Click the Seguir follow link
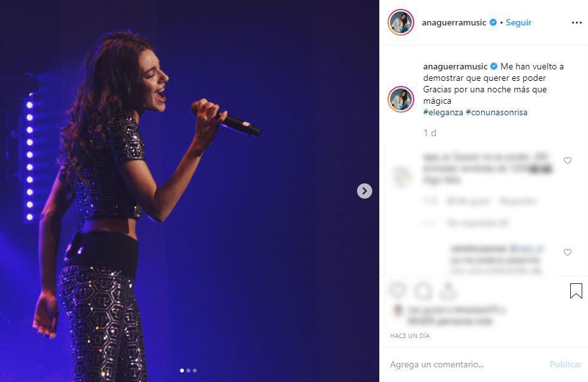Viewport: 588px width, 382px height. tap(519, 22)
